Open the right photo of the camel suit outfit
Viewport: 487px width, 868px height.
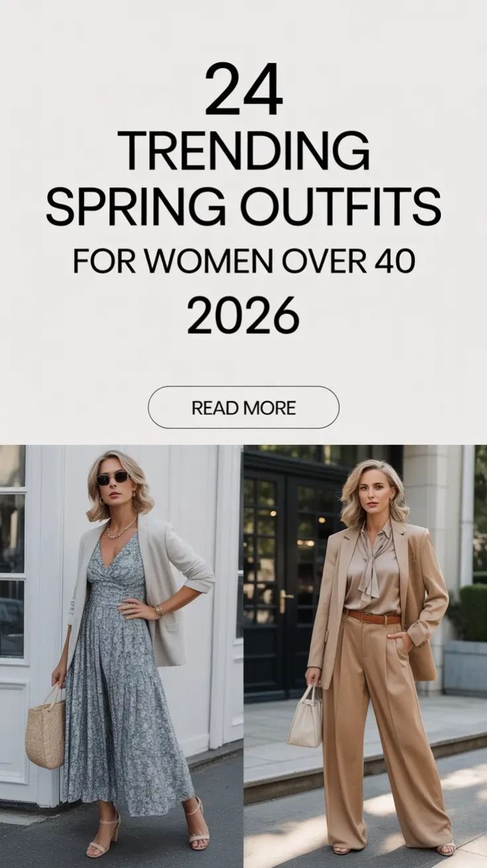point(365,656)
